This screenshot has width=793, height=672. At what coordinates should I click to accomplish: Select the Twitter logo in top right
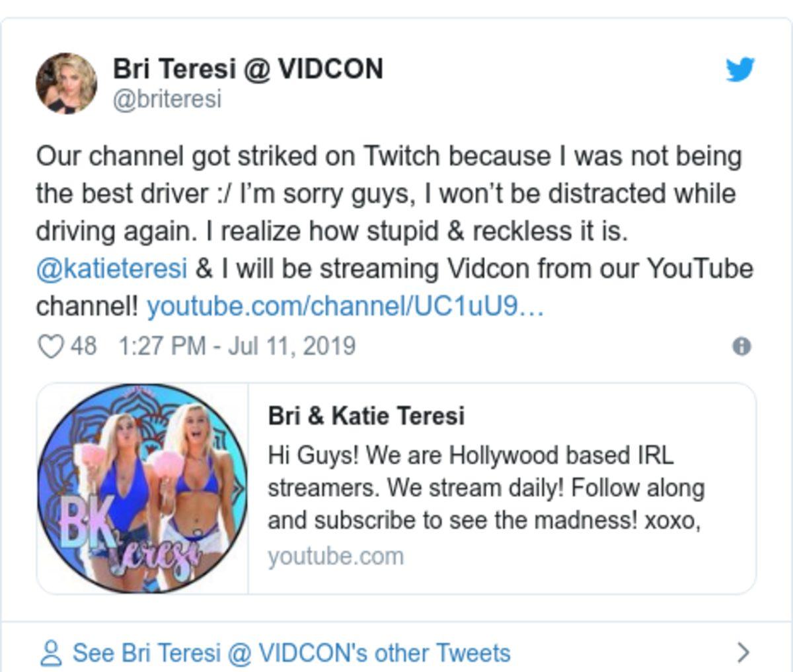[x=741, y=67]
